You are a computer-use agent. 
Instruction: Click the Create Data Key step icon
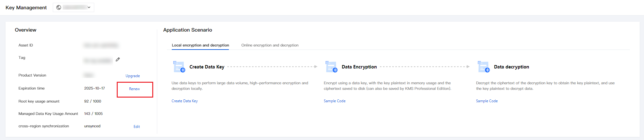click(x=179, y=67)
